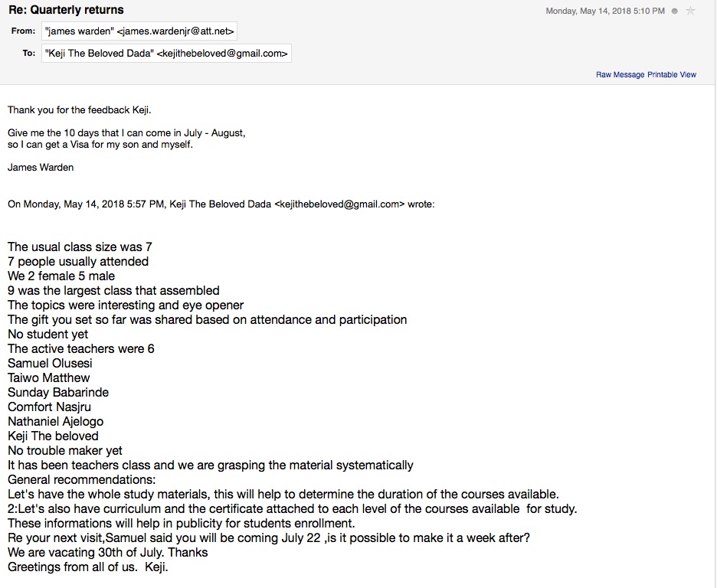Viewport: 717px width, 588px height.
Task: Open the Raw Message view
Action: click(620, 74)
